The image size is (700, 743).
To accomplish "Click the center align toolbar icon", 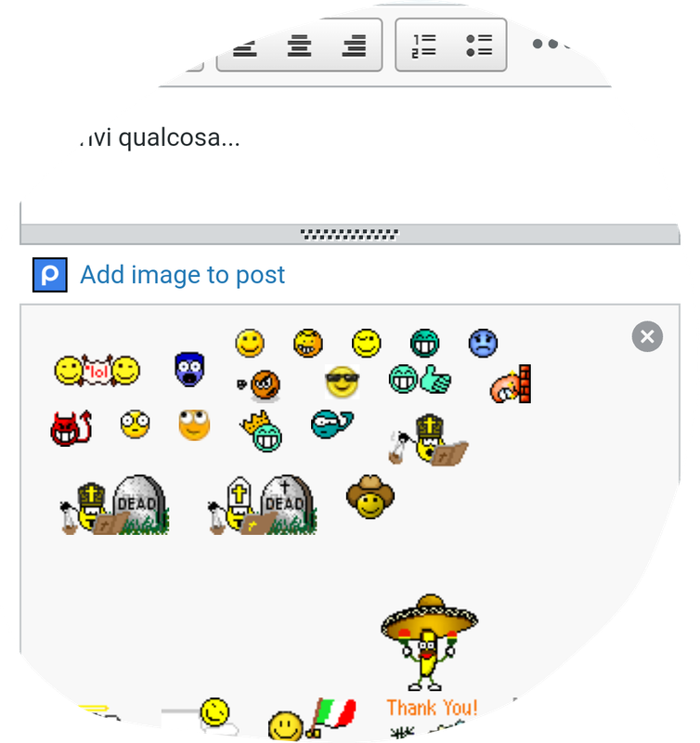I will (x=299, y=46).
